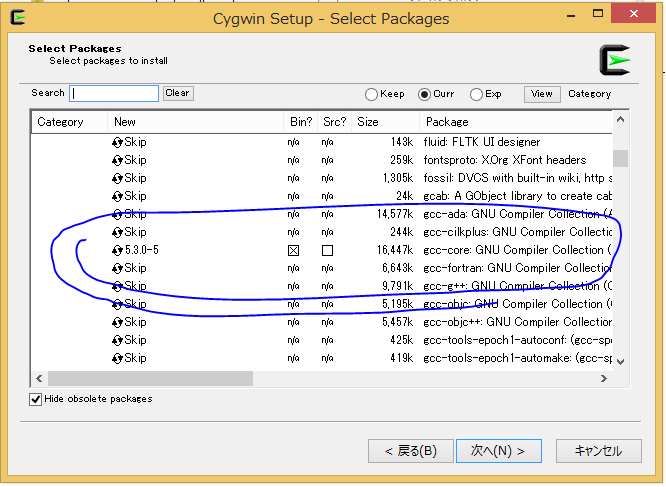Select the Keep radio button
666x487 pixels.
[371, 94]
